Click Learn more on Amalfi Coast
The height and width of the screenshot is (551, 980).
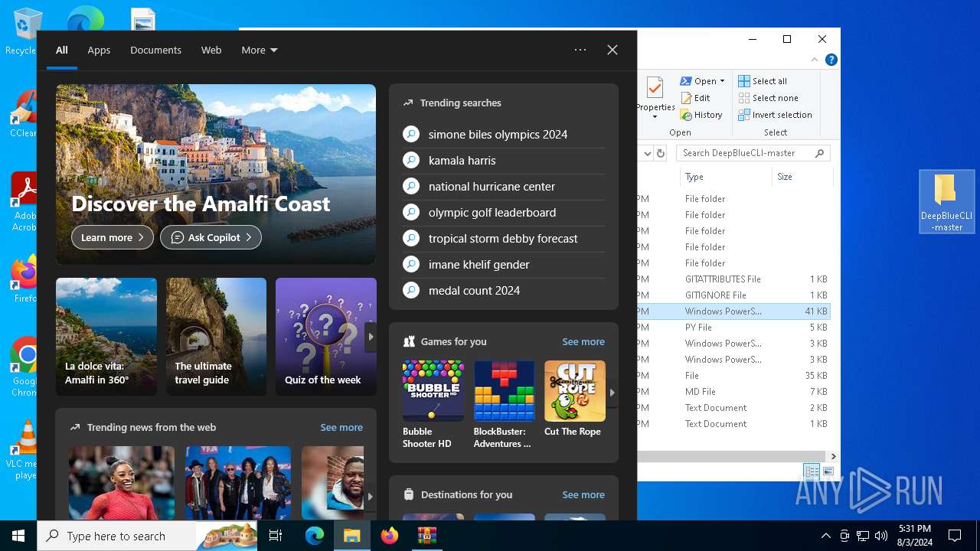coord(113,237)
